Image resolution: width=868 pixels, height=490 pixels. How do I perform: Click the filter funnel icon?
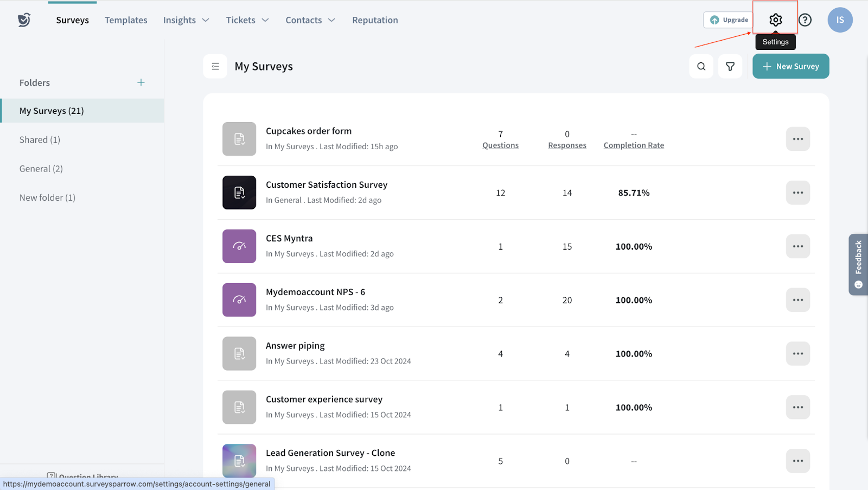coord(730,66)
